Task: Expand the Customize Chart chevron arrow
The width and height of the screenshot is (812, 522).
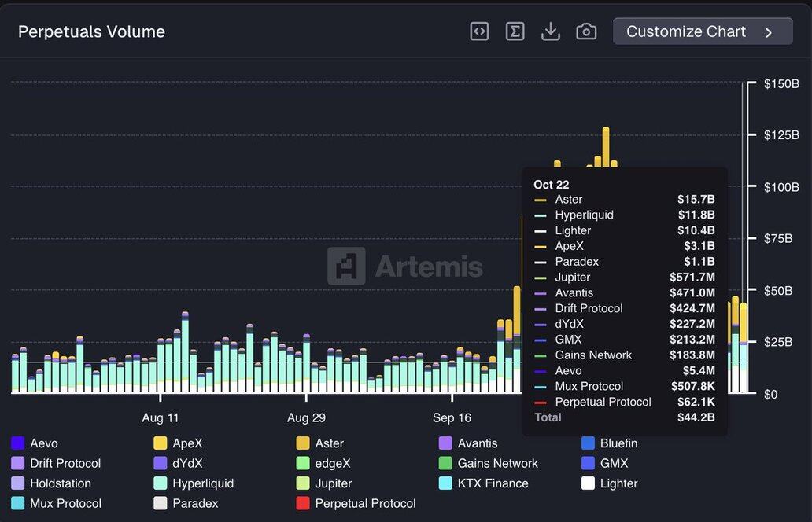Action: (769, 32)
